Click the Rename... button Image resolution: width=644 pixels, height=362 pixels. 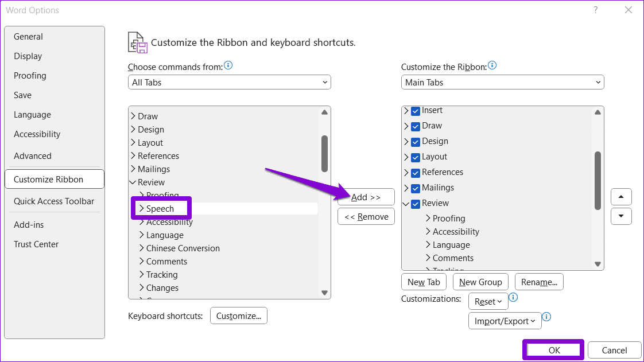pyautogui.click(x=539, y=282)
